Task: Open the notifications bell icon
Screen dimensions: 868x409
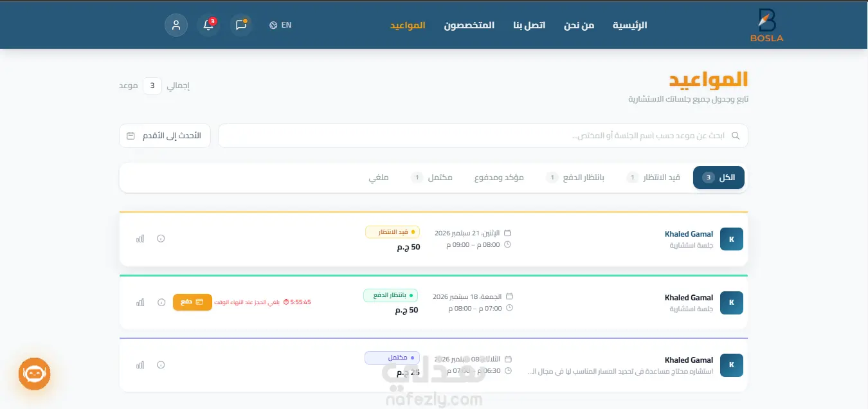Action: (208, 25)
